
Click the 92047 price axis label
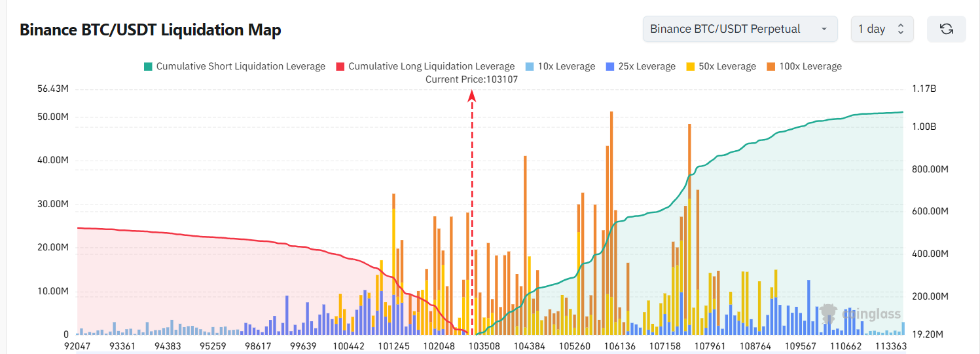pyautogui.click(x=77, y=345)
